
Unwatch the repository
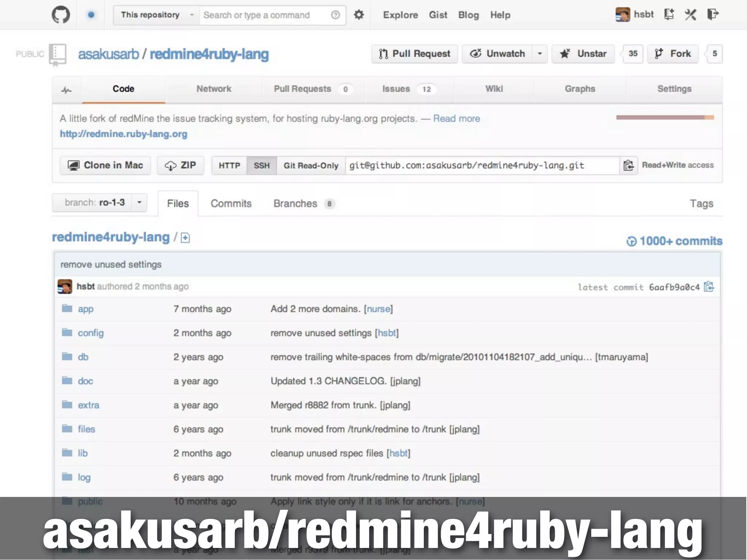point(498,54)
